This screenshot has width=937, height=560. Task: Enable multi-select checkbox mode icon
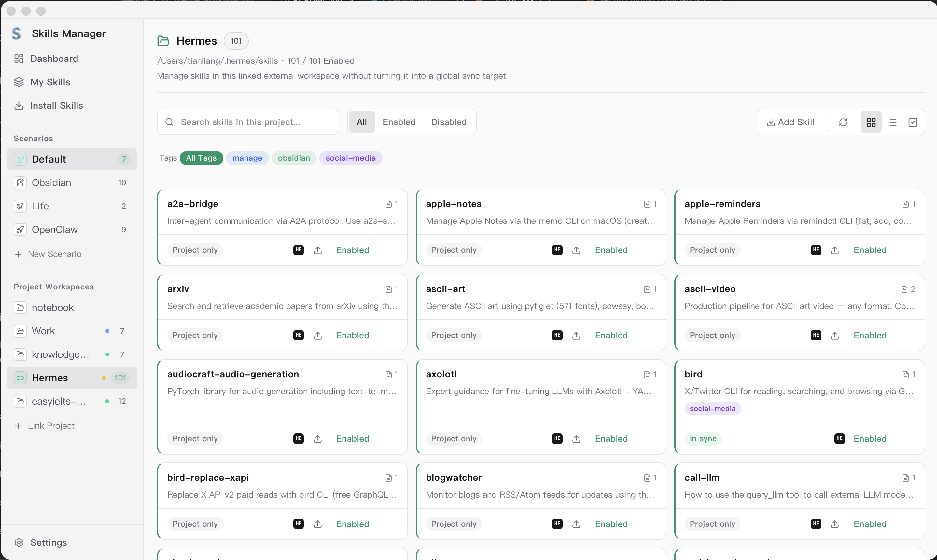click(x=913, y=122)
